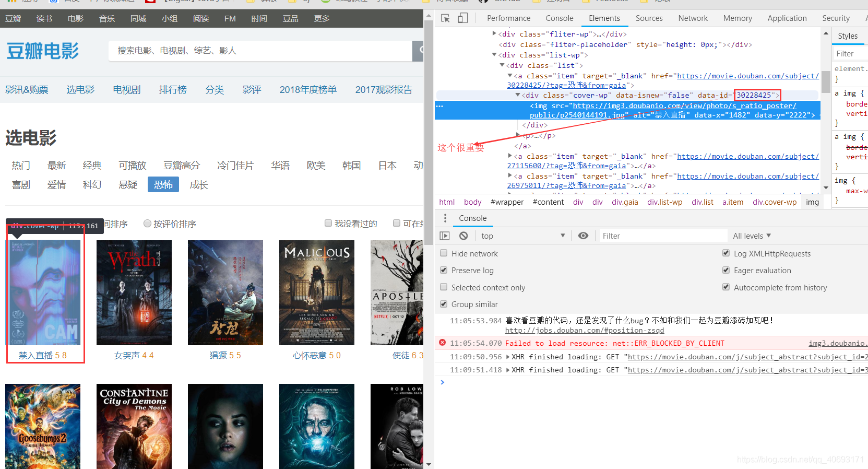The width and height of the screenshot is (868, 469).
Task: Switch to the Performance tab
Action: [x=508, y=18]
